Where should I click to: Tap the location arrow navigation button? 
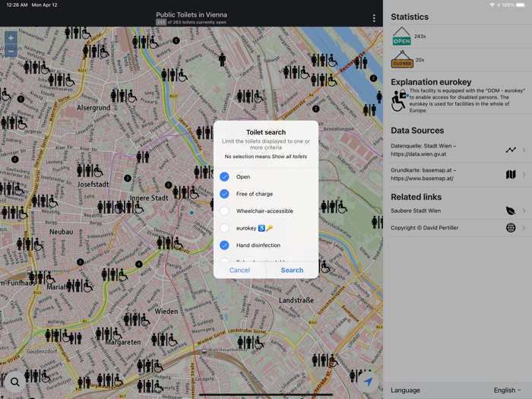[x=368, y=382]
